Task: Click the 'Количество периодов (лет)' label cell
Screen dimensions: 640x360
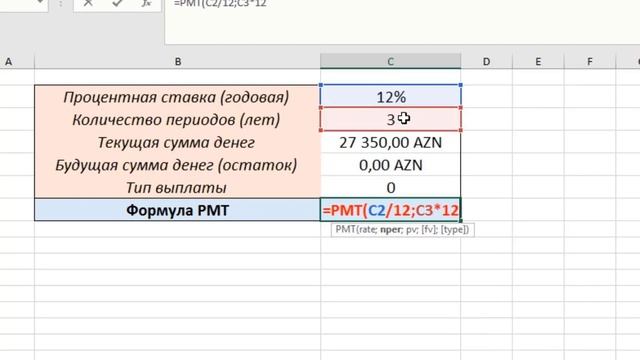Action: 178,120
